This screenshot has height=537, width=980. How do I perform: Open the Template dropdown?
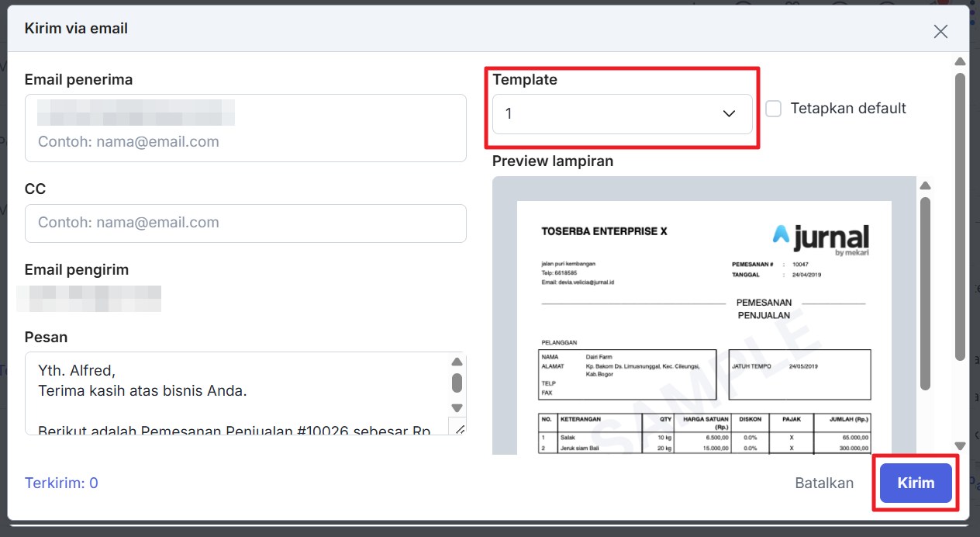[622, 114]
